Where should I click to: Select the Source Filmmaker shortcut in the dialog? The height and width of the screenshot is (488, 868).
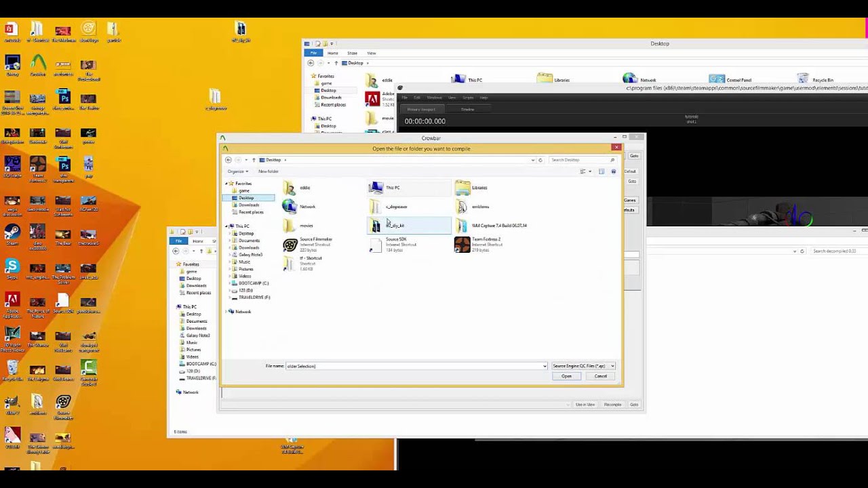point(308,244)
